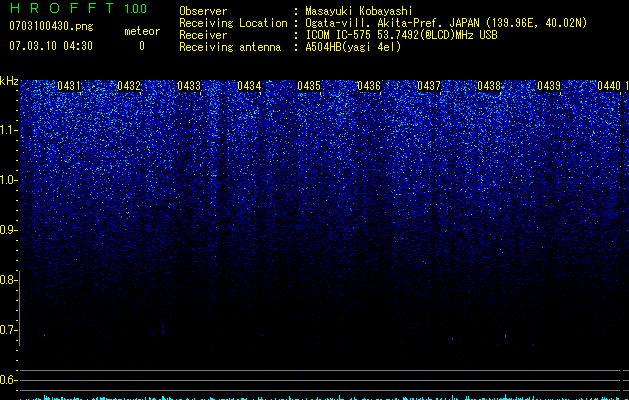
Task: Click the 0.6 kHz axis label
Action: point(7,380)
